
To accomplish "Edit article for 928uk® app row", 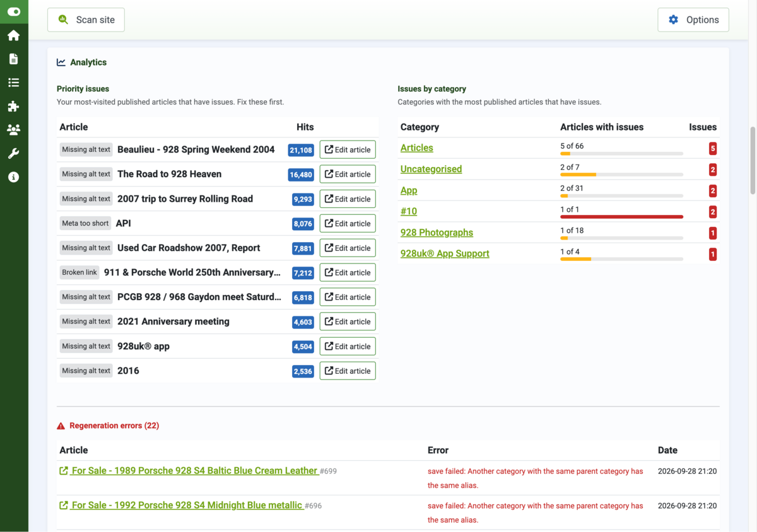I will pyautogui.click(x=348, y=346).
